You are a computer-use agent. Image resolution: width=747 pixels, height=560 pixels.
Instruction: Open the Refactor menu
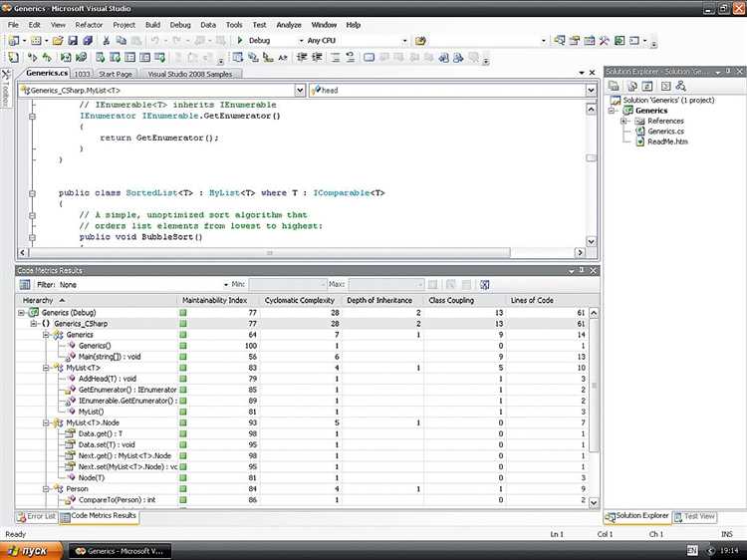pos(89,25)
